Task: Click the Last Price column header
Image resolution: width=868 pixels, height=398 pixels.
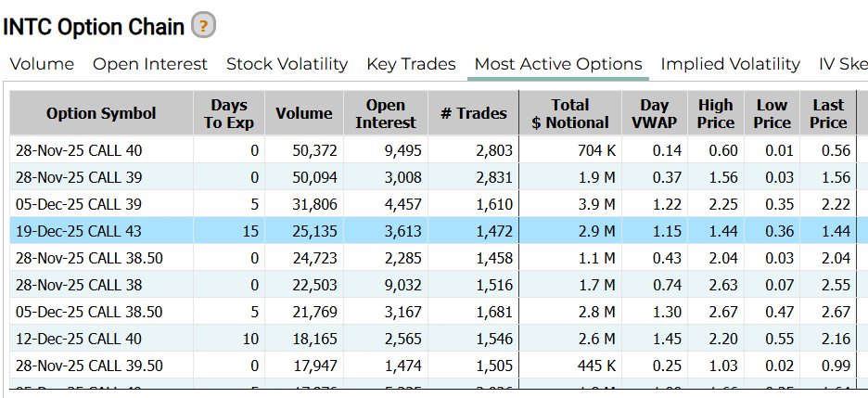Action: [828, 113]
